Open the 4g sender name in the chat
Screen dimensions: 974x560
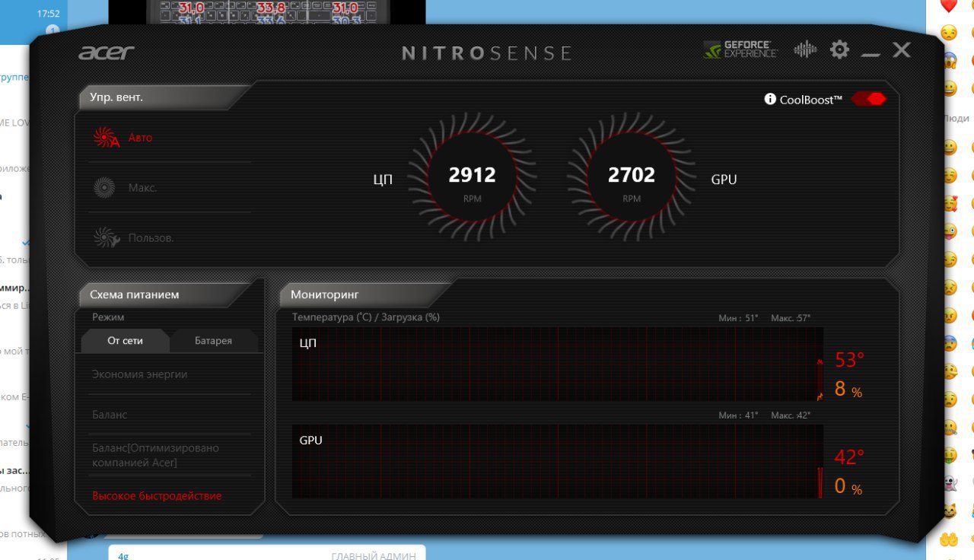pos(123,556)
